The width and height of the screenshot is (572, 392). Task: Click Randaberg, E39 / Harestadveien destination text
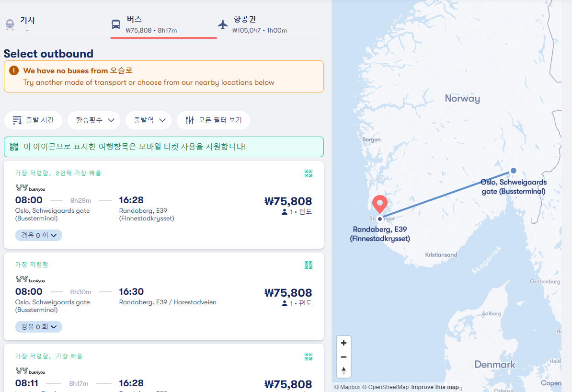pos(168,302)
